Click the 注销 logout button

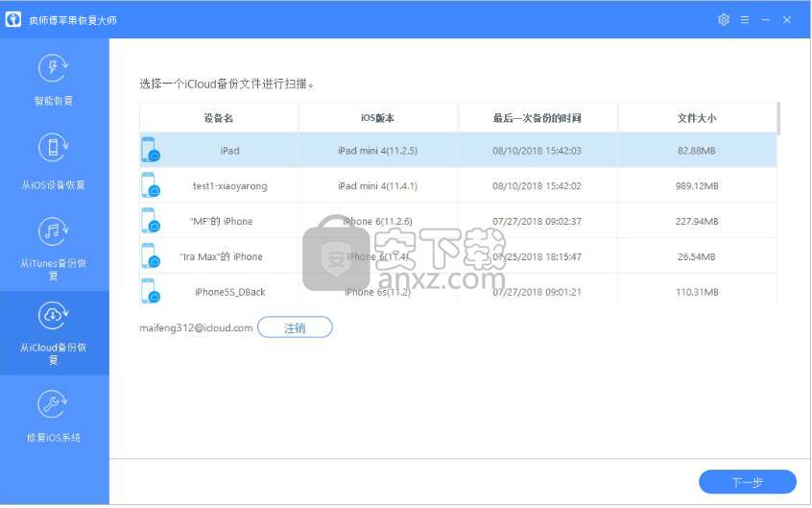tap(296, 327)
